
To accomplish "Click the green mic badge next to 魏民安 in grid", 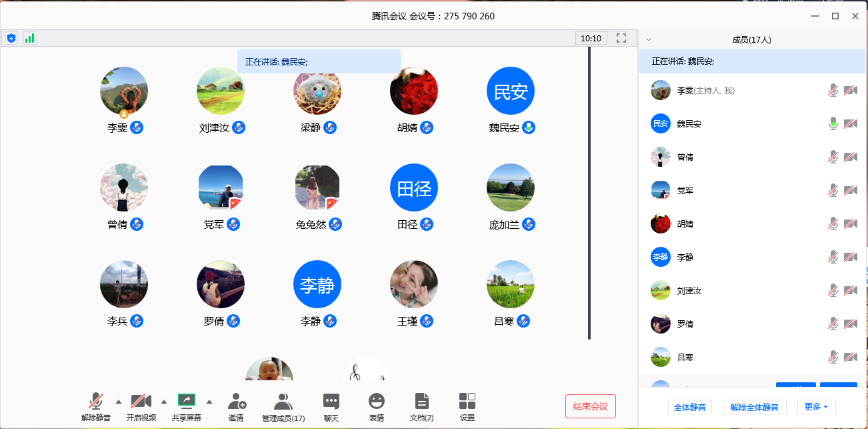I will tap(529, 127).
